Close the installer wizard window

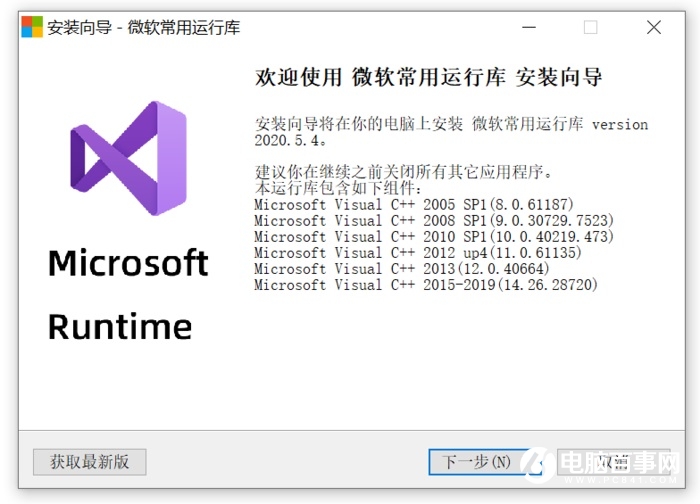tap(653, 28)
